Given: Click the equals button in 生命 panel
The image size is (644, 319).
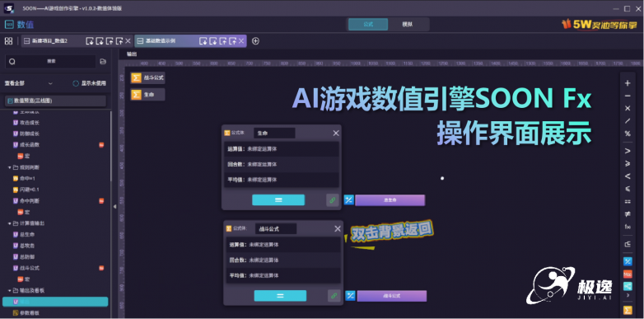Looking at the screenshot, I should tap(278, 199).
